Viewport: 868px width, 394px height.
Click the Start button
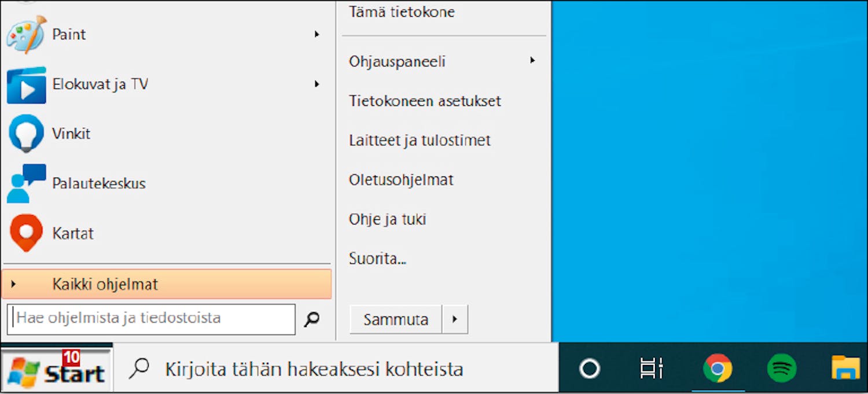[x=57, y=369]
